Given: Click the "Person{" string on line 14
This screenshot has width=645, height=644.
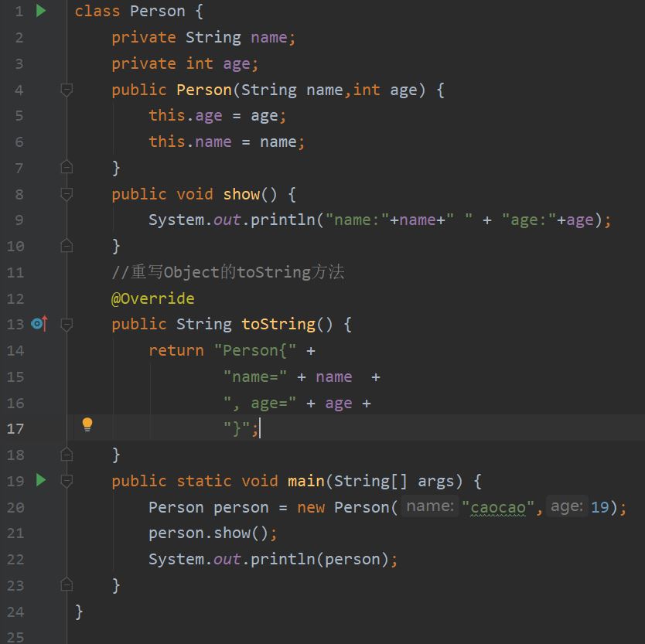Looking at the screenshot, I should (254, 350).
